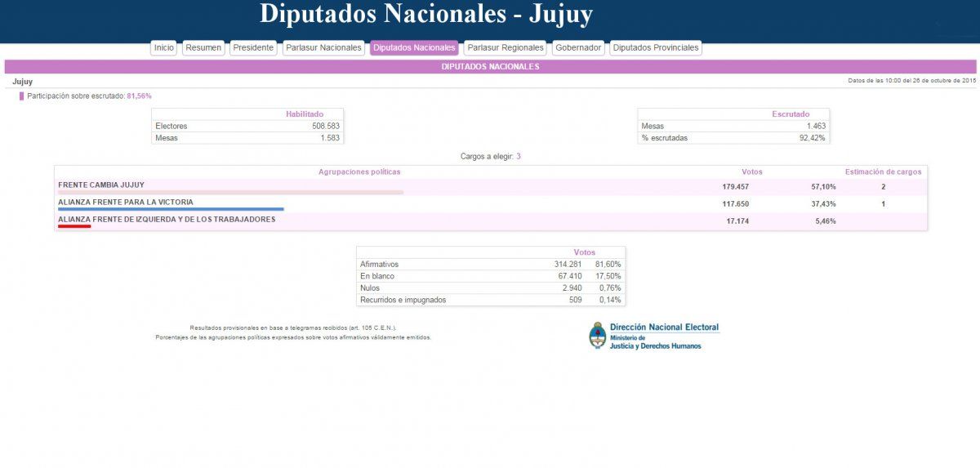Select Alianza Frente para la Victoria

[126, 202]
